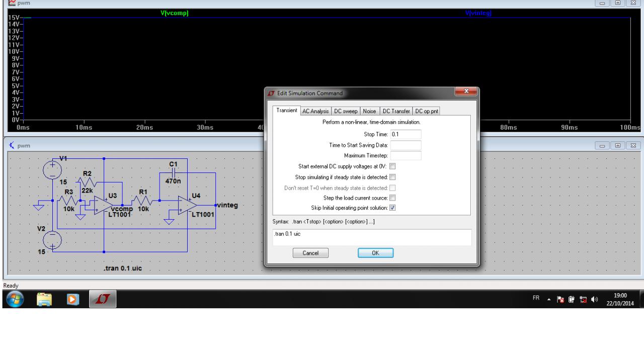Click the 10k value under R1
The image size is (644, 362).
(143, 208)
